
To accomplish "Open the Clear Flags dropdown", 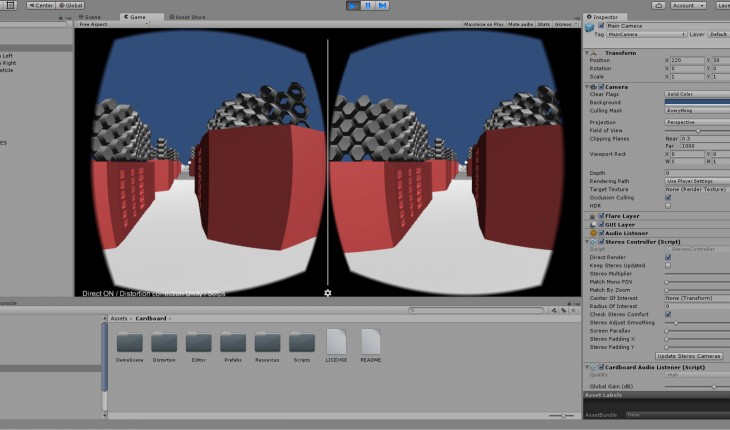I will [x=697, y=94].
